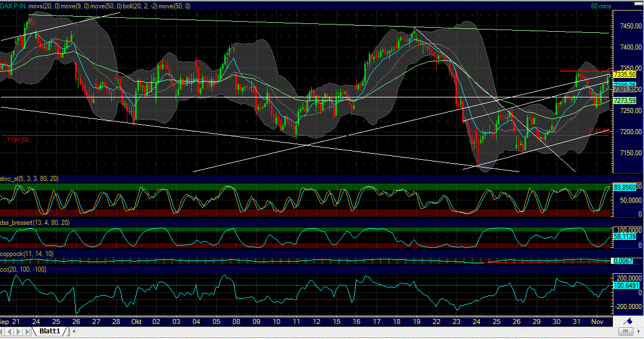Click the left arrow inside the bottom scrollbar
This screenshot has height=339, width=644.
(x=73, y=331)
